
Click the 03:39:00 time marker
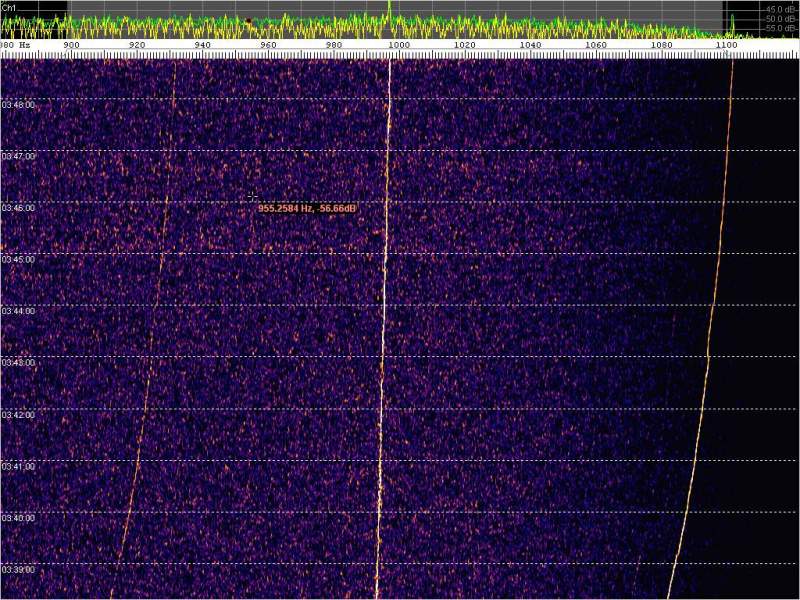point(18,569)
